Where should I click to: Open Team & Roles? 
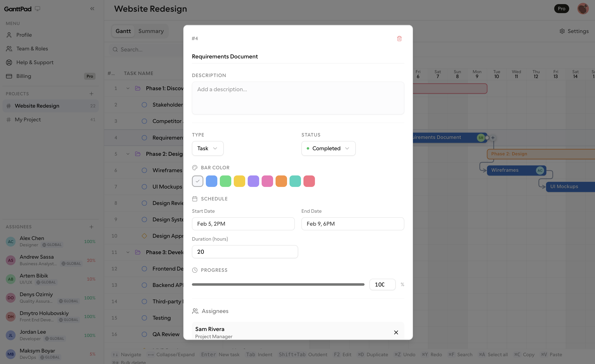[32, 49]
